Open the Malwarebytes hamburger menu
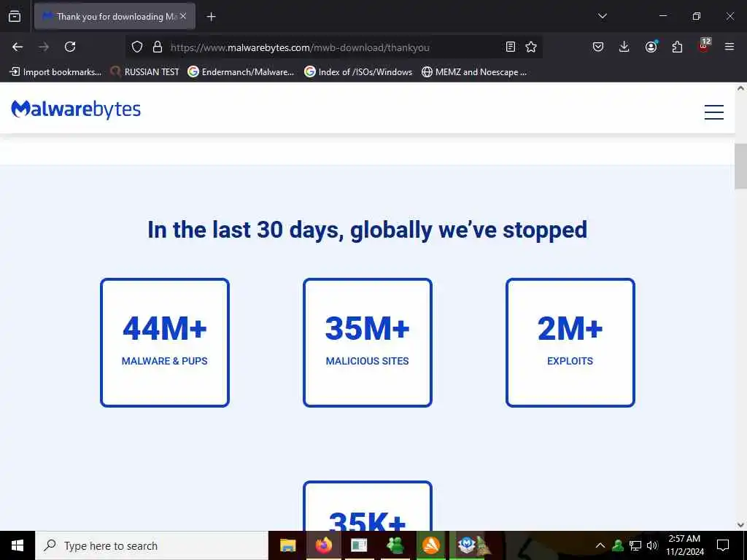The image size is (747, 560). coord(713,112)
